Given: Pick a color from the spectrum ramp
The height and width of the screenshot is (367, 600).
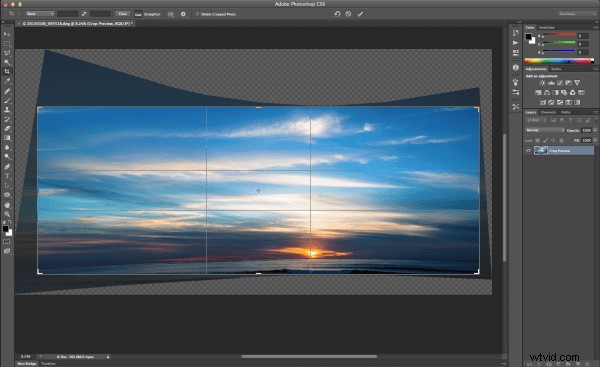Looking at the screenshot, I should click(x=559, y=61).
